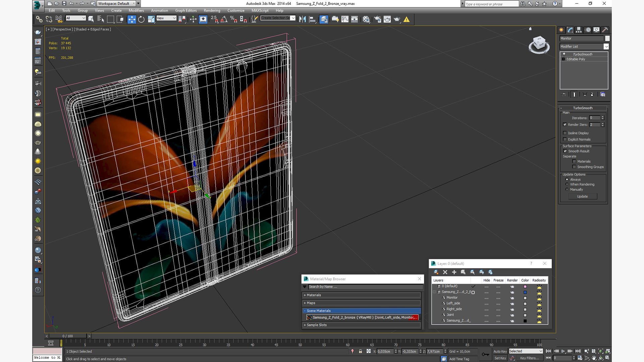Check Separate by Smoothing Groups checkbox
The height and width of the screenshot is (362, 644).
click(574, 167)
